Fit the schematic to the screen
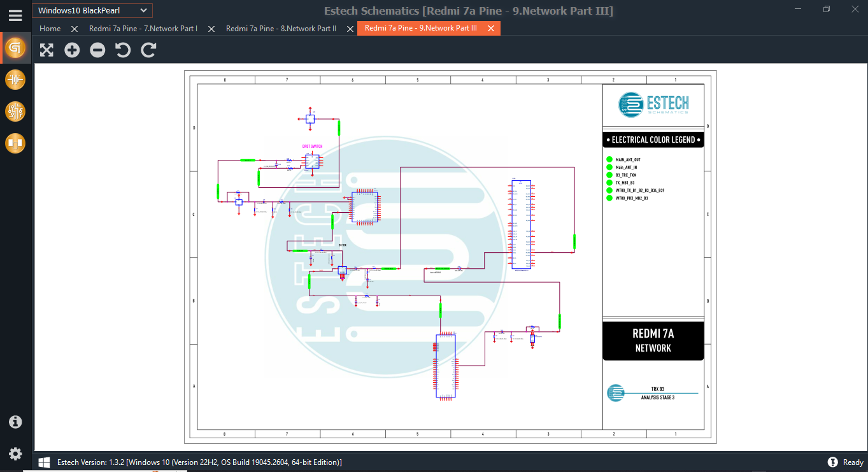Viewport: 868px width, 472px height. tap(46, 50)
